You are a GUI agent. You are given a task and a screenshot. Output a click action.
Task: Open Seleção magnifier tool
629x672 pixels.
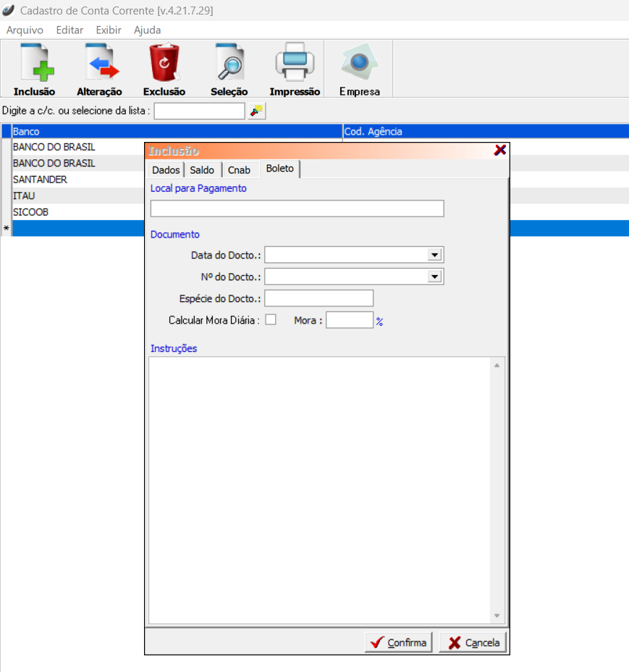click(229, 64)
